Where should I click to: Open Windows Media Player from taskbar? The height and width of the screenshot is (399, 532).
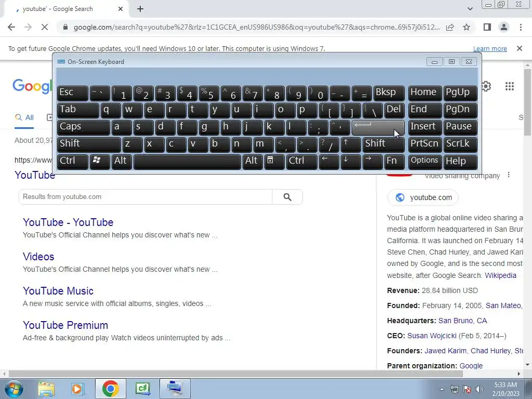(78, 389)
